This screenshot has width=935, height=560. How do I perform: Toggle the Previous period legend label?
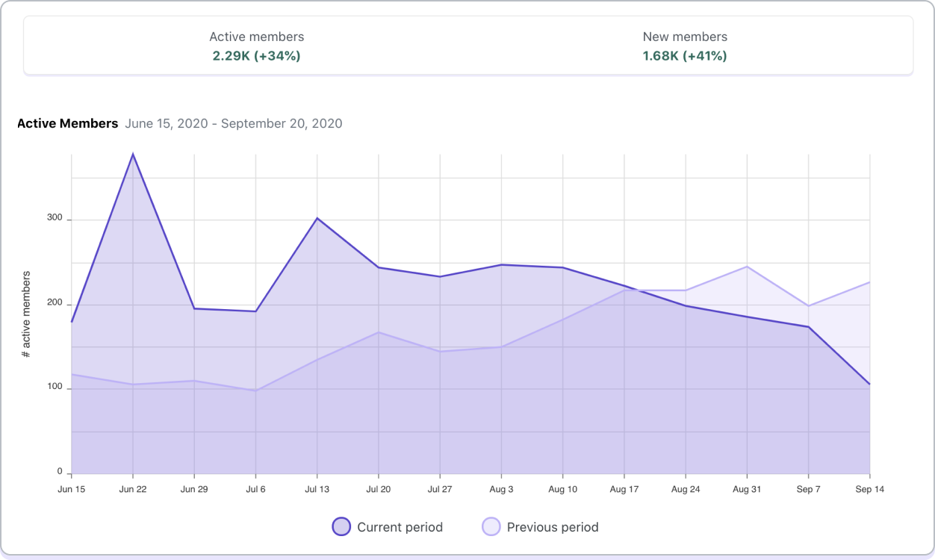click(x=553, y=527)
